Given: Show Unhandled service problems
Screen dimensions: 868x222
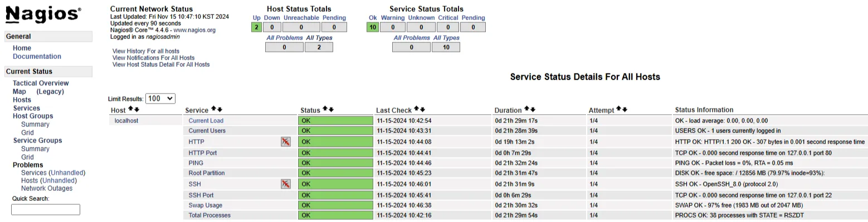Looking at the screenshot, I should [x=67, y=172].
